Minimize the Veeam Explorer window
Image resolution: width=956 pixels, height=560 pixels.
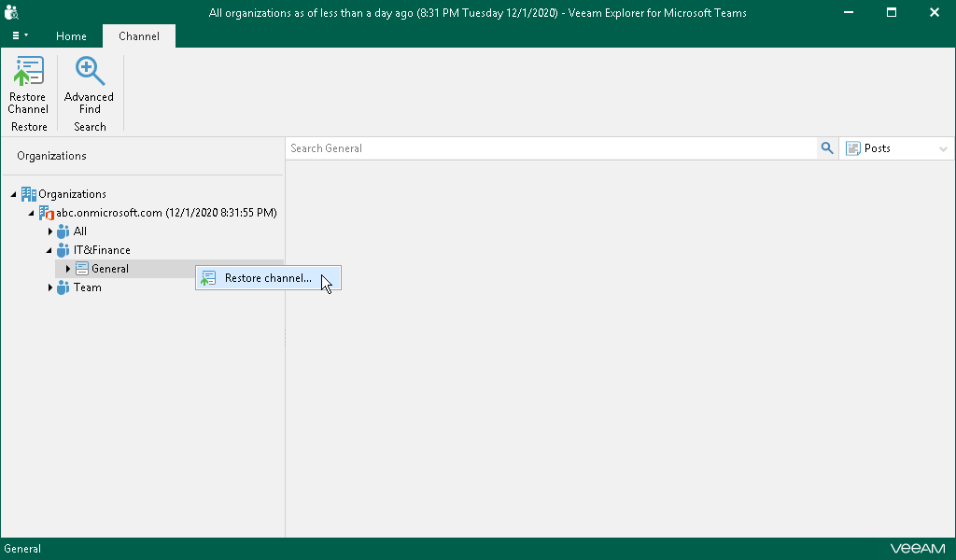[848, 12]
